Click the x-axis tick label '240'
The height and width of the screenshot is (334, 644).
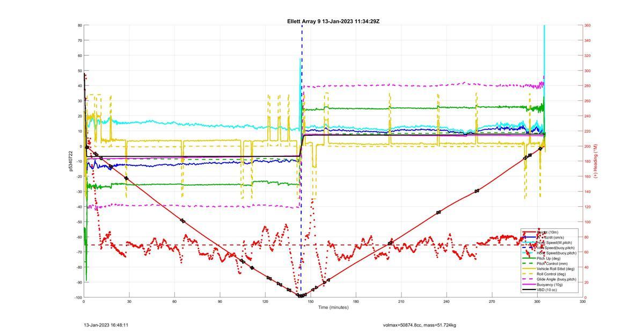pyautogui.click(x=447, y=302)
